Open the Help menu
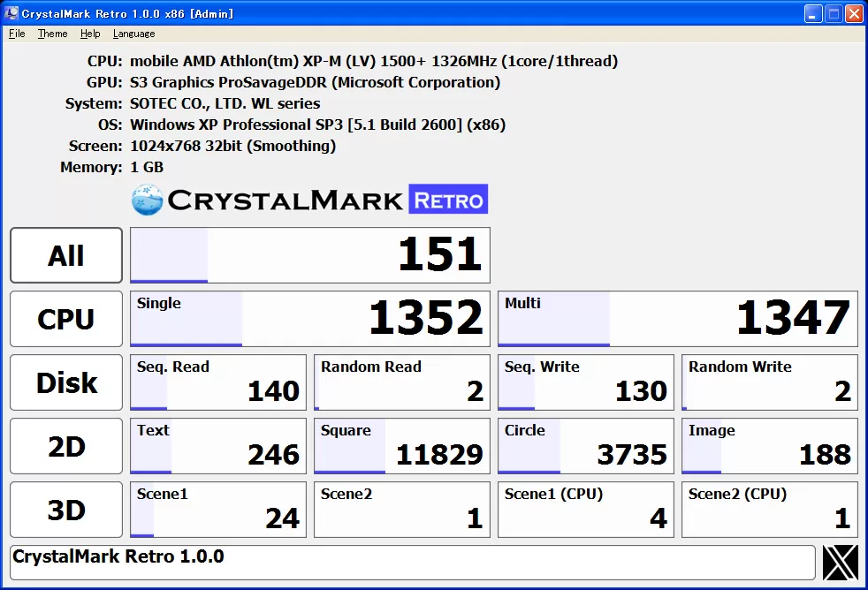 pyautogui.click(x=89, y=34)
